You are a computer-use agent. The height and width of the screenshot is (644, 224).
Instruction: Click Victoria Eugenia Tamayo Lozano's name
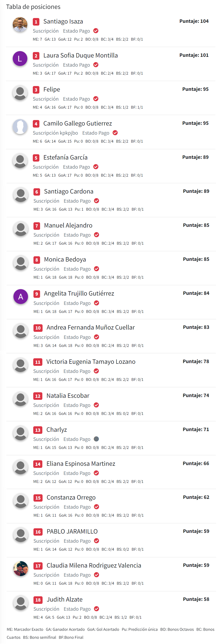(91, 362)
